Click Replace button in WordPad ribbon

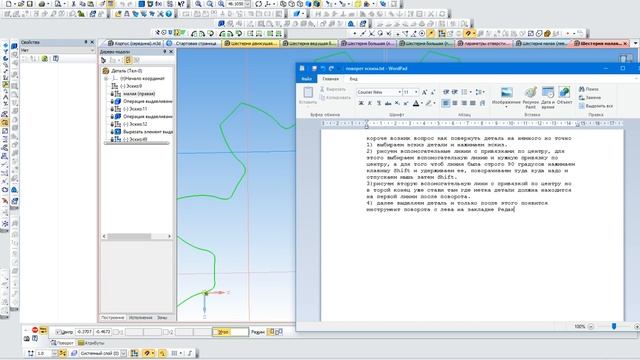[x=590, y=98]
